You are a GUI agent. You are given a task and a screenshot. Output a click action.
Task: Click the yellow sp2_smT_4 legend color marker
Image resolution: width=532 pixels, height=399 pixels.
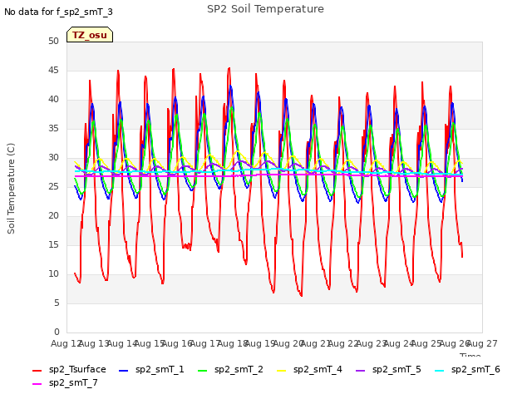point(282,371)
